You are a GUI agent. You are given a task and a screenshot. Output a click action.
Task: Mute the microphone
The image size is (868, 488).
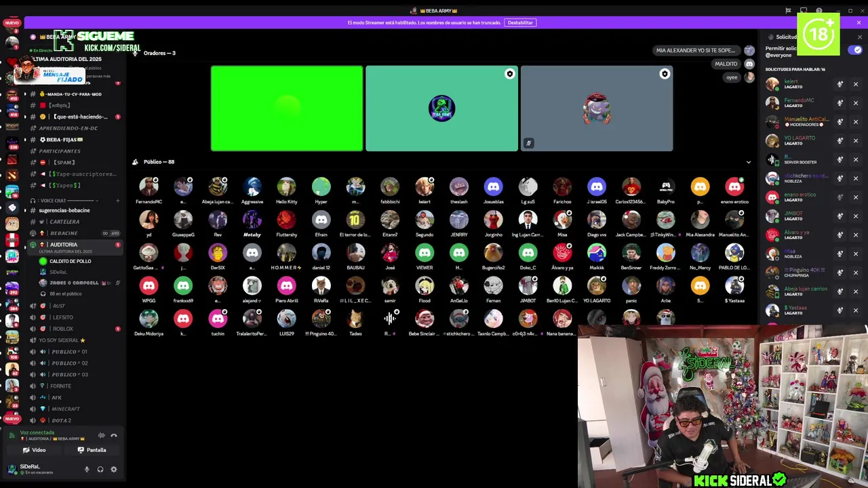(x=87, y=469)
